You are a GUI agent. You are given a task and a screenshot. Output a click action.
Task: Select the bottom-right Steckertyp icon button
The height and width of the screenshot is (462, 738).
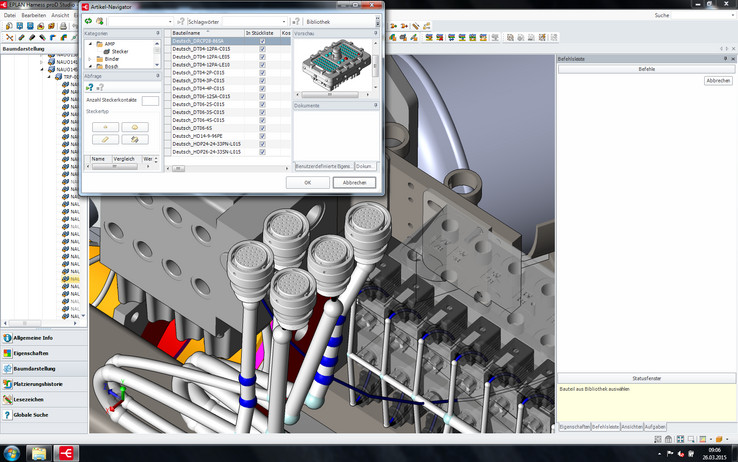point(135,139)
